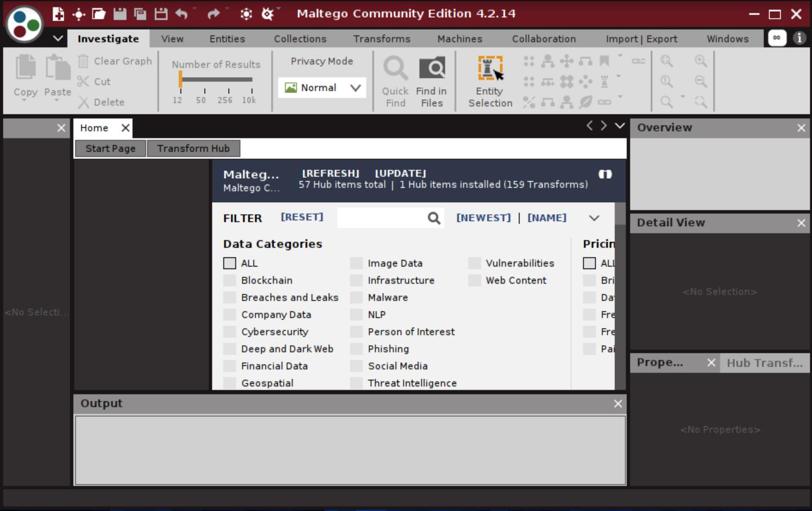
Task: Switch to the Hub Transf... panel tab
Action: 765,363
